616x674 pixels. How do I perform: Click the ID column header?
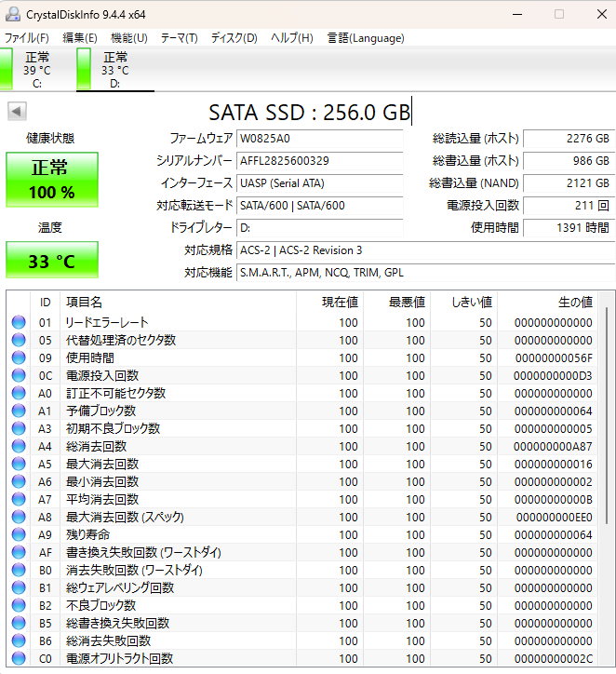45,303
